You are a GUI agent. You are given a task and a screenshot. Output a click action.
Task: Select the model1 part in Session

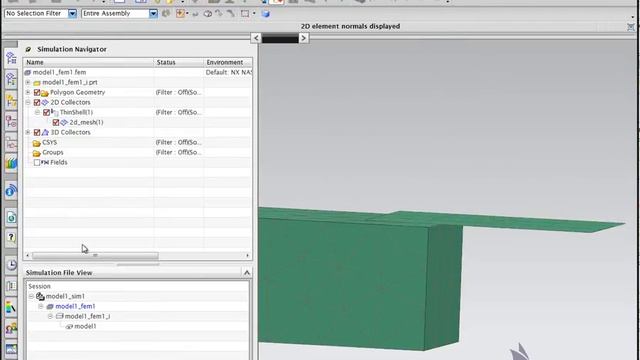[x=85, y=326]
